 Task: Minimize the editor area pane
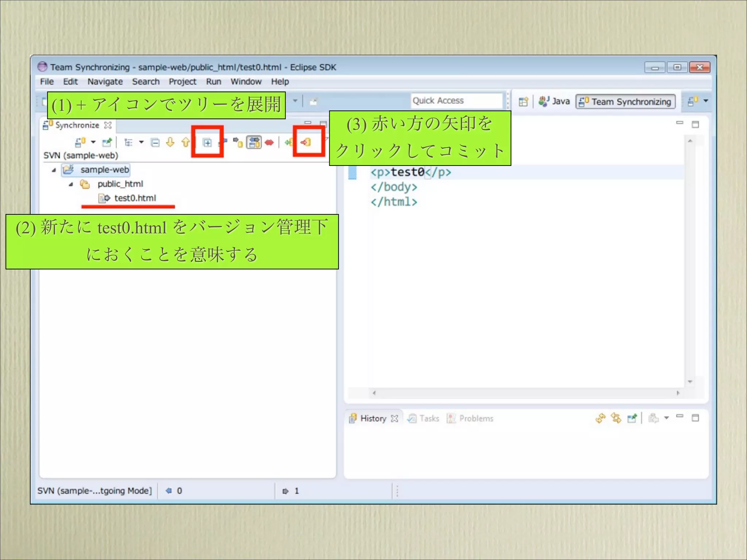click(680, 123)
